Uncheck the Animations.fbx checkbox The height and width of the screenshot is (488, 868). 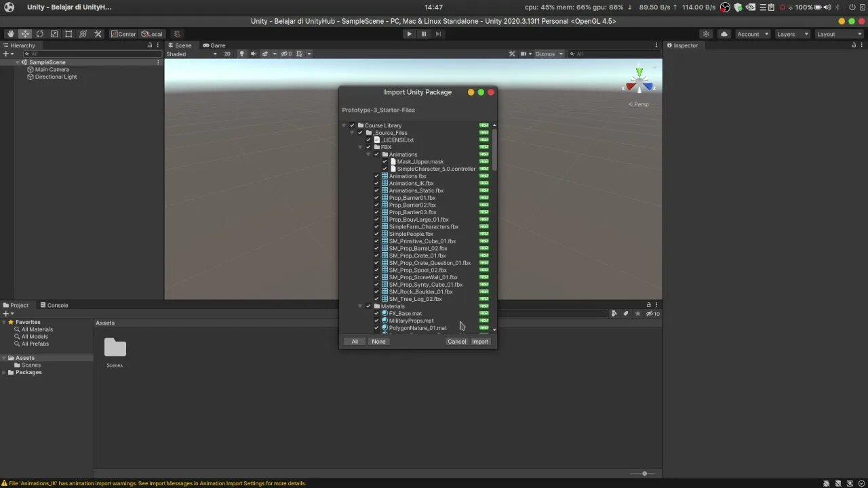376,176
